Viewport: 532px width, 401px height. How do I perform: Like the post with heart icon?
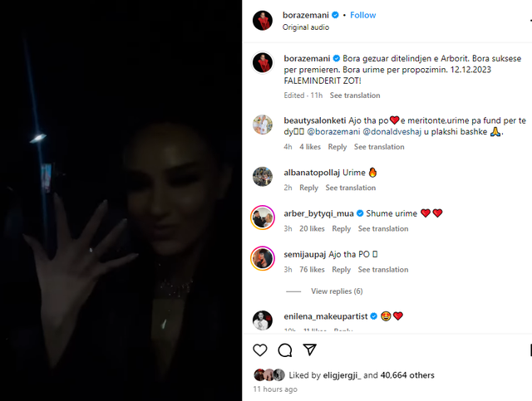(x=260, y=350)
